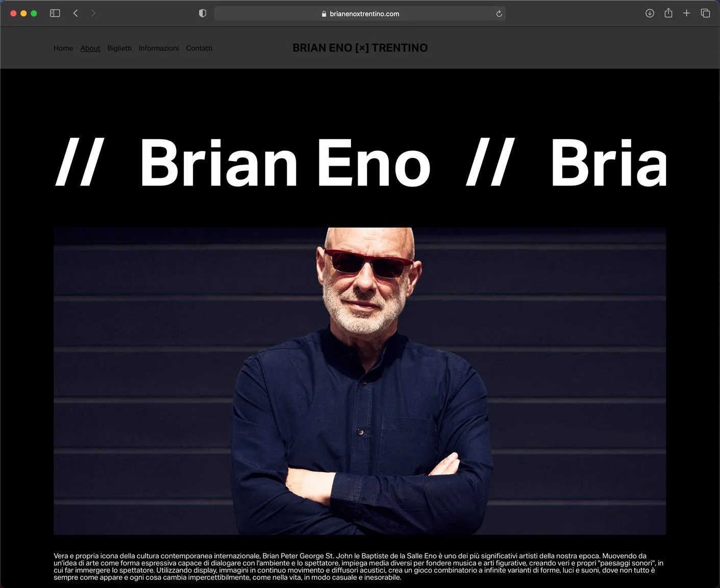Minimize the window with yellow button
The height and width of the screenshot is (588, 720).
pos(23,13)
